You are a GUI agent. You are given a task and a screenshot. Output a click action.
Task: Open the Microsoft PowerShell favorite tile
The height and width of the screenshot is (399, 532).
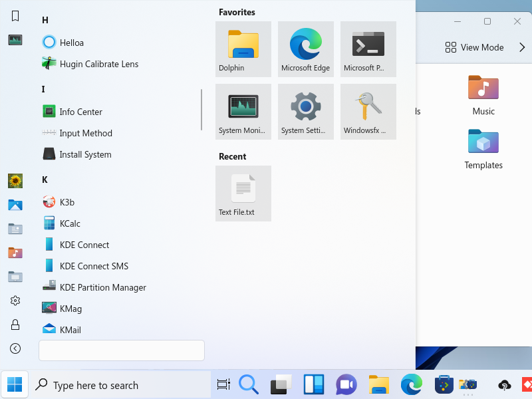[368, 49]
